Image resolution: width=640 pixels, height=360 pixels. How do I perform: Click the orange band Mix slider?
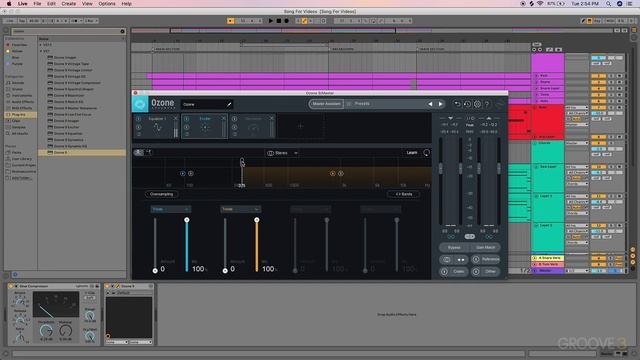(257, 245)
